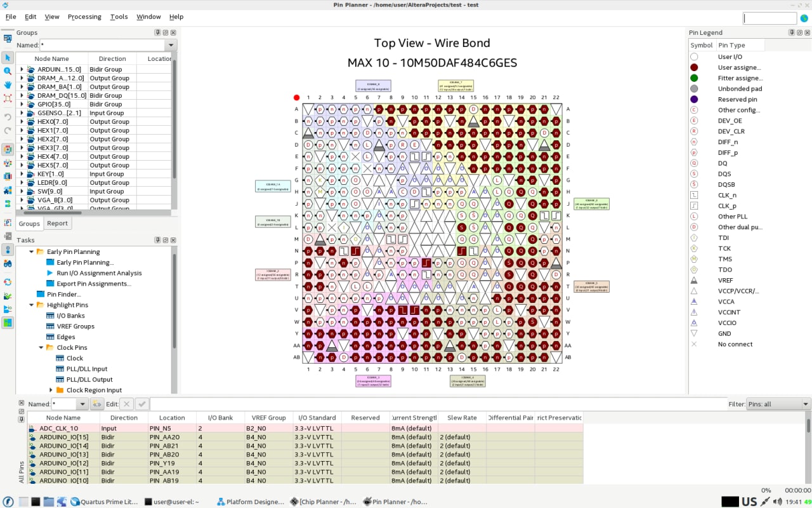Select the hand pan tool
Image resolution: width=812 pixels, height=508 pixels.
coord(8,84)
